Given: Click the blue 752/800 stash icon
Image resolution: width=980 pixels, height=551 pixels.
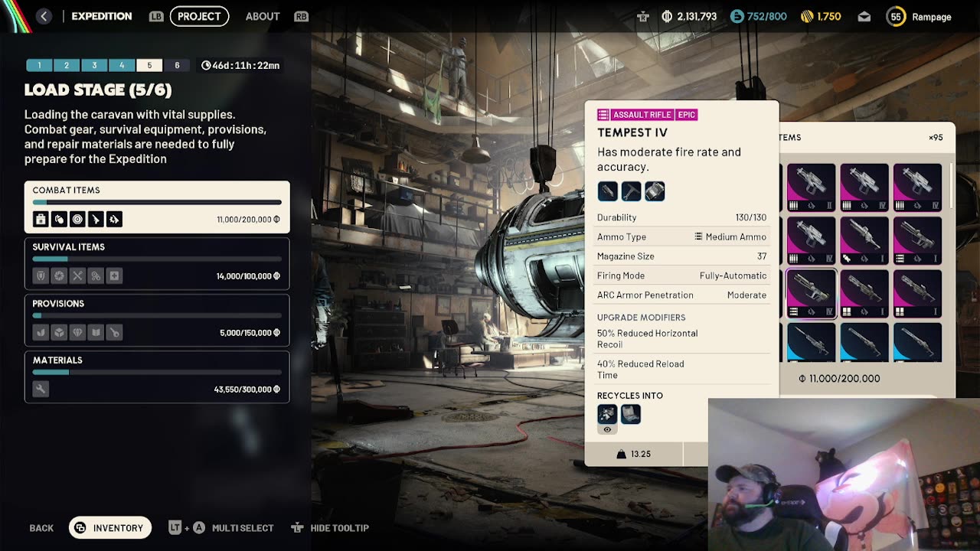Looking at the screenshot, I should [x=737, y=16].
